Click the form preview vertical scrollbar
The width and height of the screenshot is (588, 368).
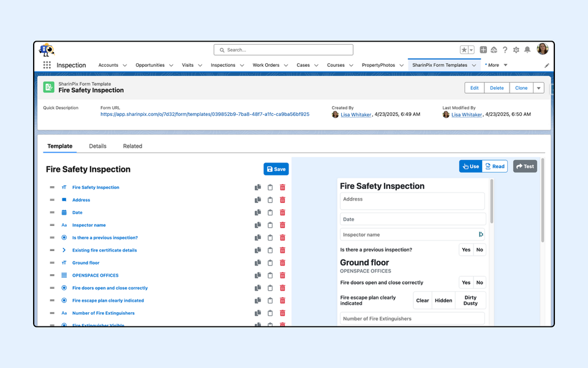coord(492,202)
